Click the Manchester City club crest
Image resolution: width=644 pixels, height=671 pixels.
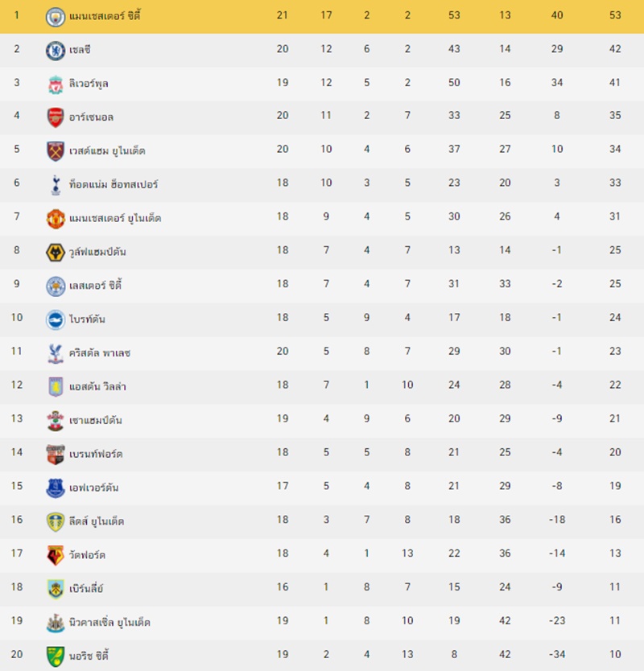tap(56, 17)
